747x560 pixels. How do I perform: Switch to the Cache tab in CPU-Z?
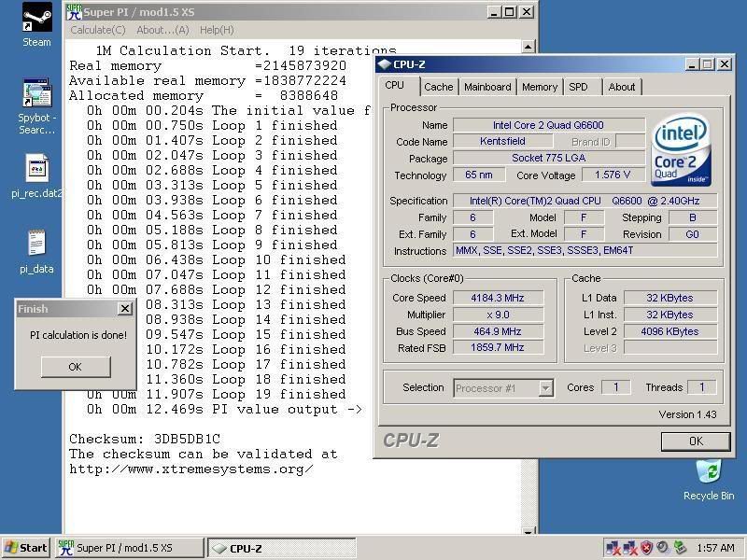[438, 87]
